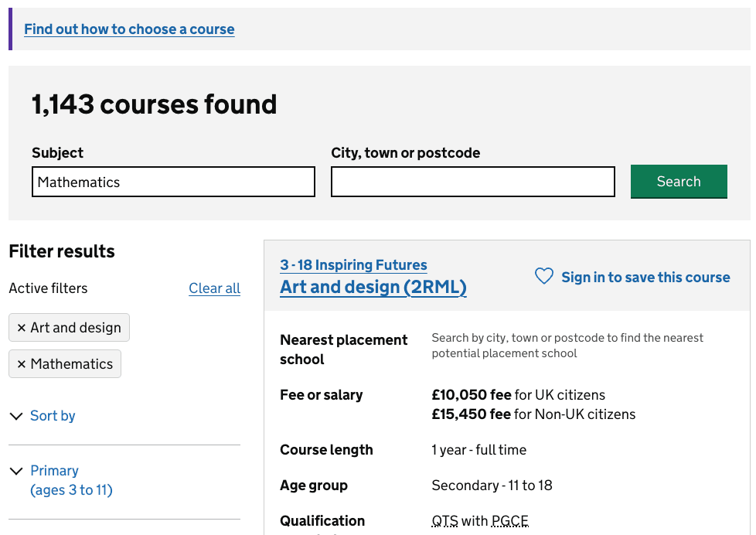Click the chevron beside Primary filter

[x=16, y=471]
